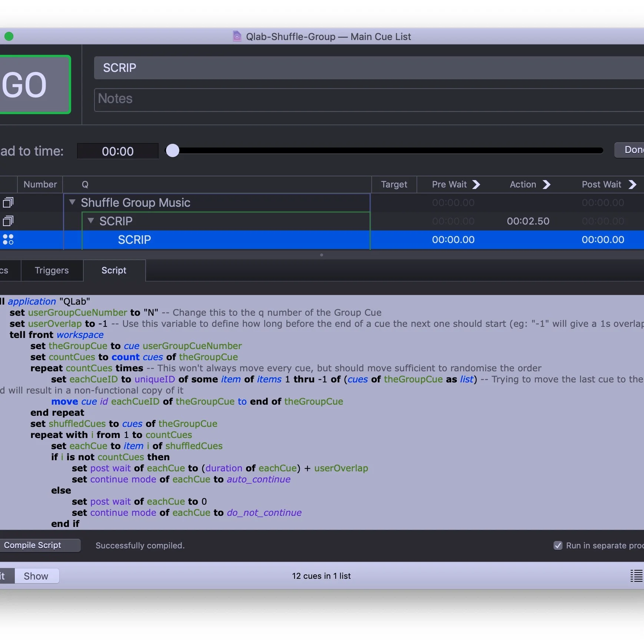Select the highlighted SCRIP script cue
This screenshot has height=644, width=644.
coord(322,240)
